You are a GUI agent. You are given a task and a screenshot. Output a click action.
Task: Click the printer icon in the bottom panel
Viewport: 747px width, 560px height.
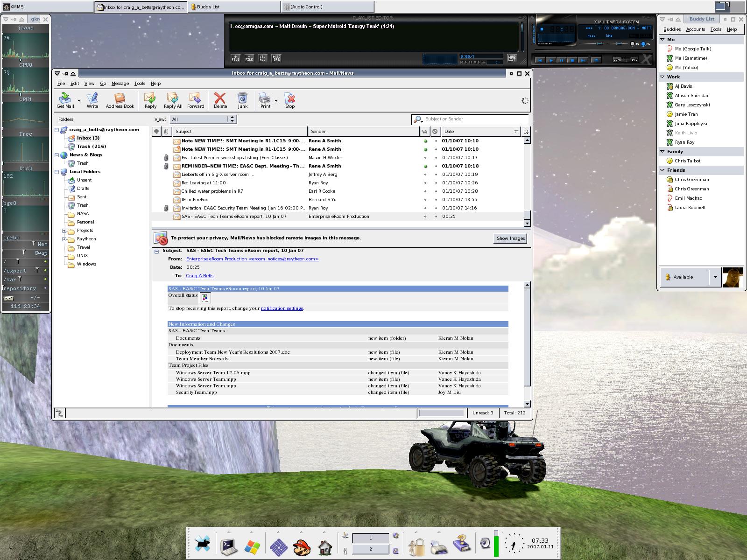438,546
